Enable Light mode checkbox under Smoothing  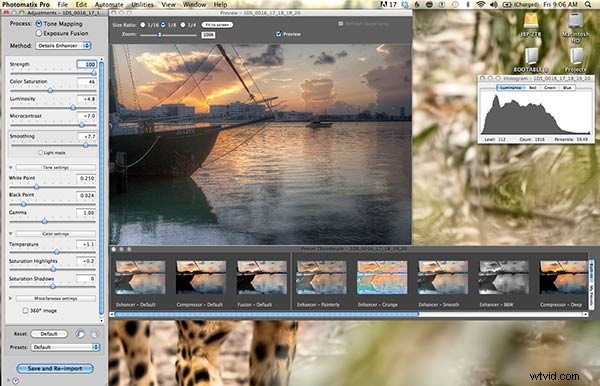coord(40,153)
